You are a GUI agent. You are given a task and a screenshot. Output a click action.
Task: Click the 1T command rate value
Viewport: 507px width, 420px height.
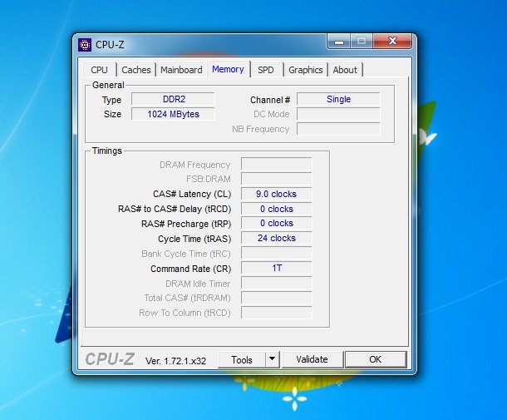click(x=277, y=268)
